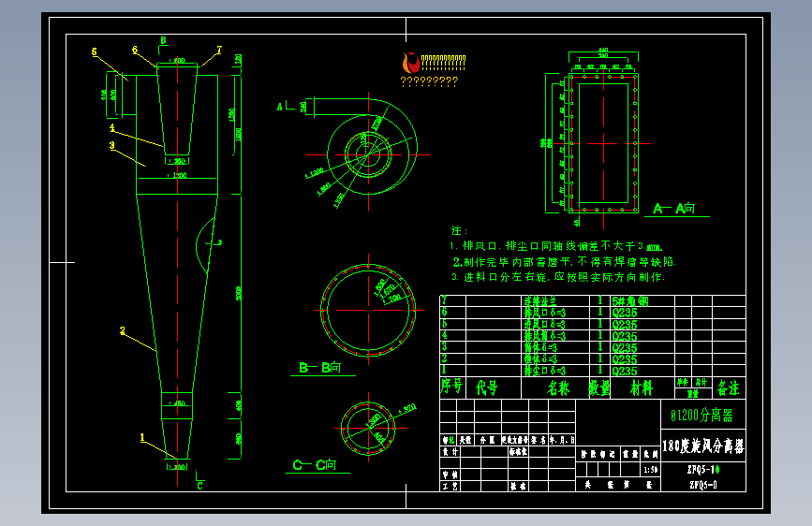Click the C—C向 view label

pos(315,465)
